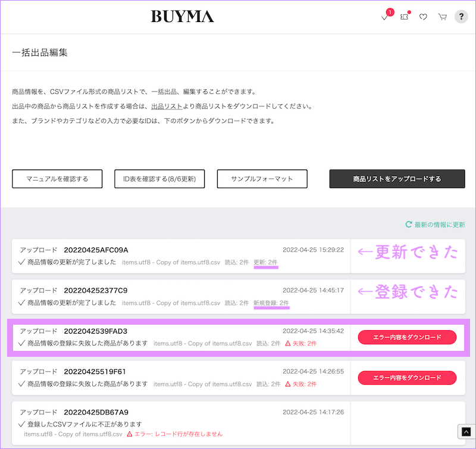Image resolution: width=476 pixels, height=449 pixels.
Task: Open the checkmark to-do icon with badge
Action: point(385,17)
